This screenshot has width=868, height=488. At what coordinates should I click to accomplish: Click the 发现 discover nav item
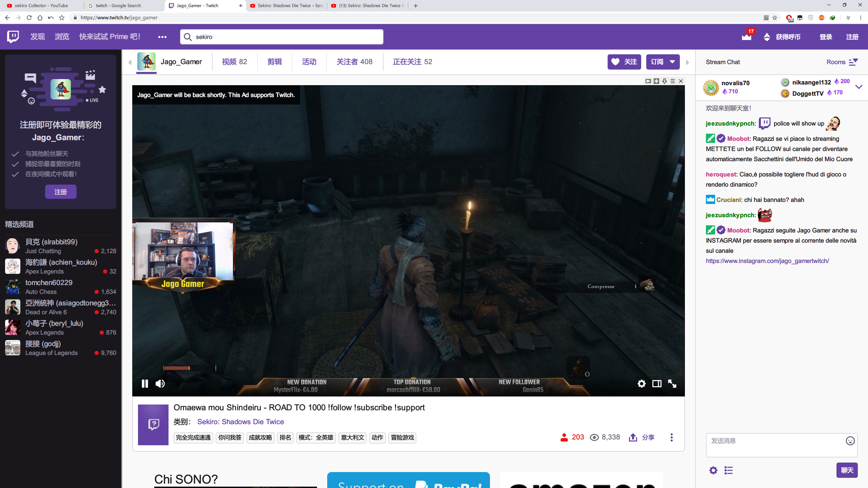tap(38, 37)
